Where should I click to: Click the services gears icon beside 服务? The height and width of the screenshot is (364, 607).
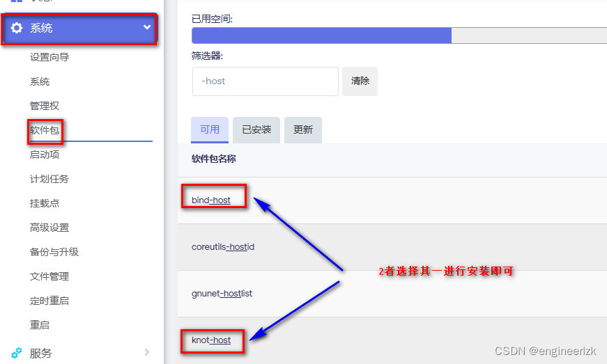click(x=17, y=353)
